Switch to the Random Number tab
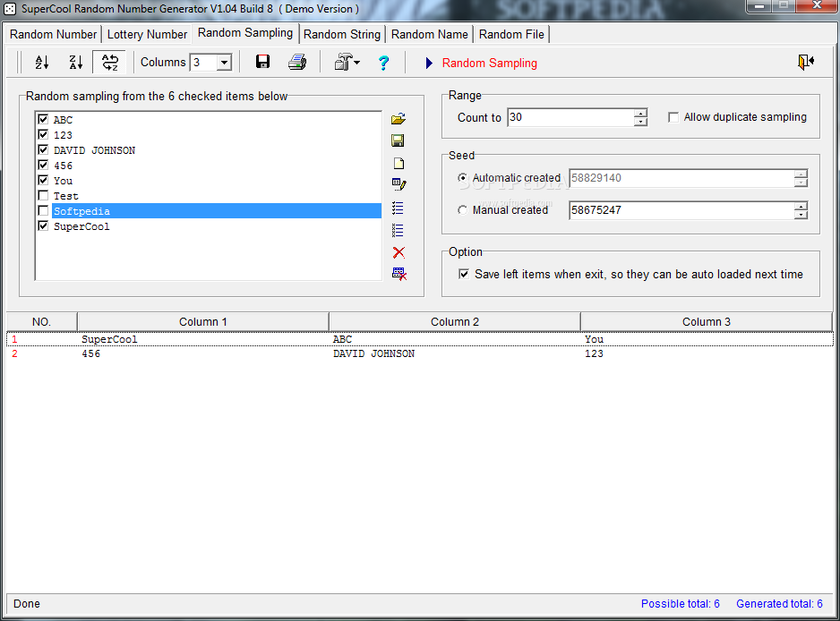The image size is (840, 621). (x=53, y=34)
